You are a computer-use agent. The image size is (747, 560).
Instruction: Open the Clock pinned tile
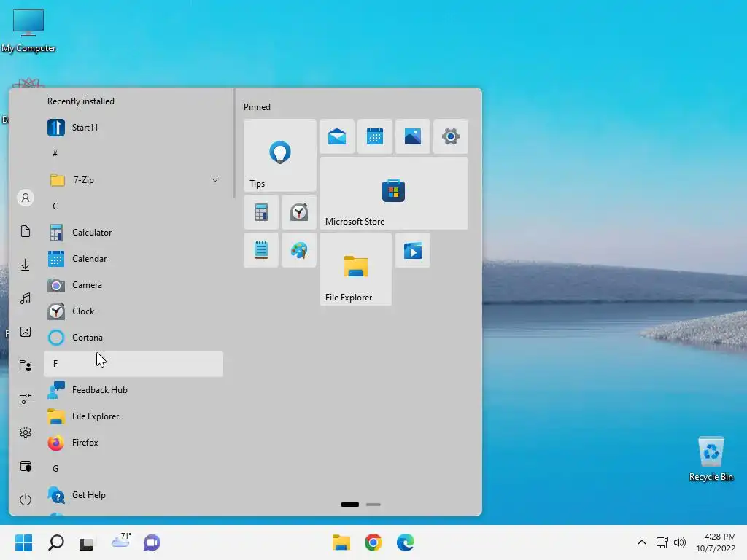click(298, 212)
